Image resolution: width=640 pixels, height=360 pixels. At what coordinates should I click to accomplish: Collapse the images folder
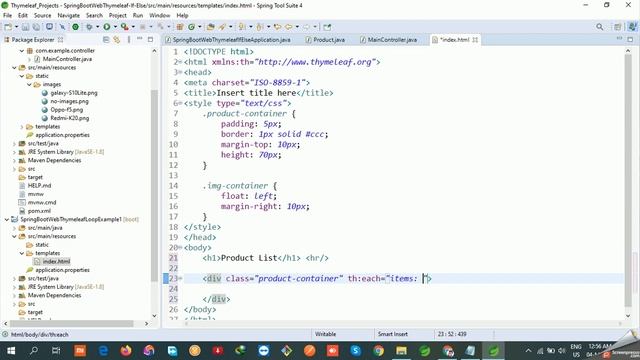29,84
